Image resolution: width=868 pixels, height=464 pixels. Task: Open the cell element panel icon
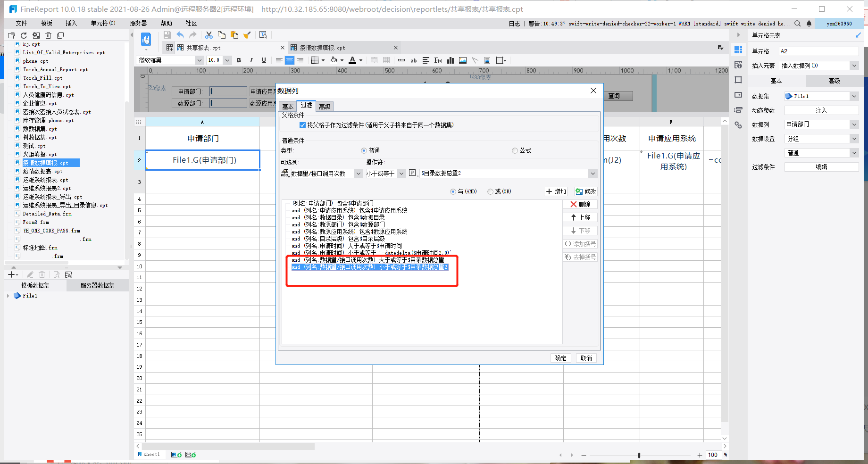738,50
